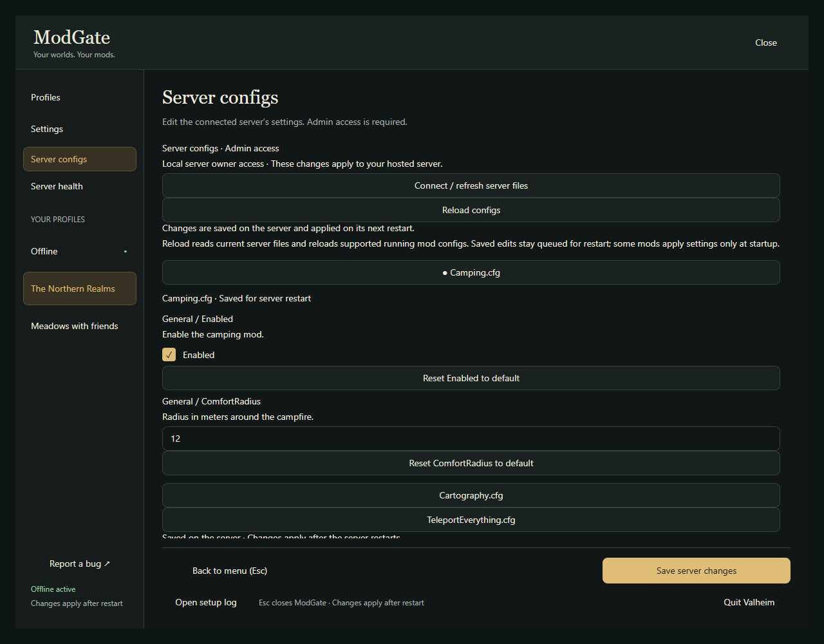Click the 'YOUR PROFILES' sidebar heading
Viewport: 824px width, 644px height.
[58, 220]
